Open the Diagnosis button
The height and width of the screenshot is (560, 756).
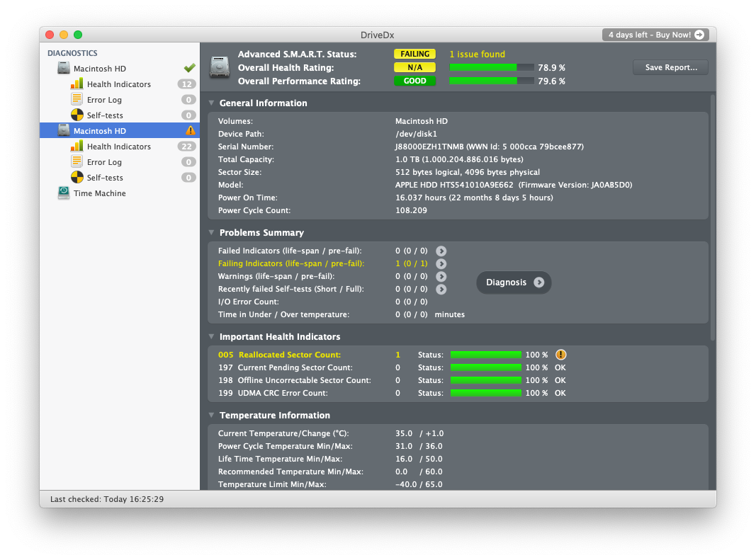tap(514, 282)
